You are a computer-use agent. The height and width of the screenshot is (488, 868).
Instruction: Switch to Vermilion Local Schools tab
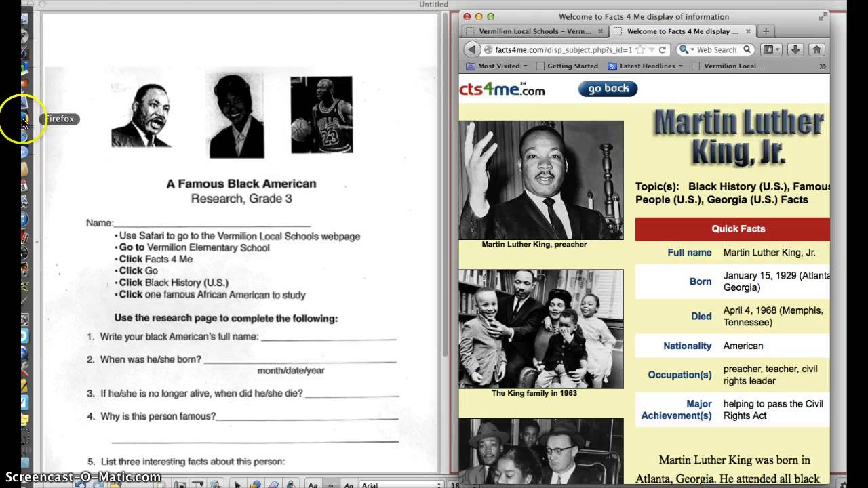(534, 31)
